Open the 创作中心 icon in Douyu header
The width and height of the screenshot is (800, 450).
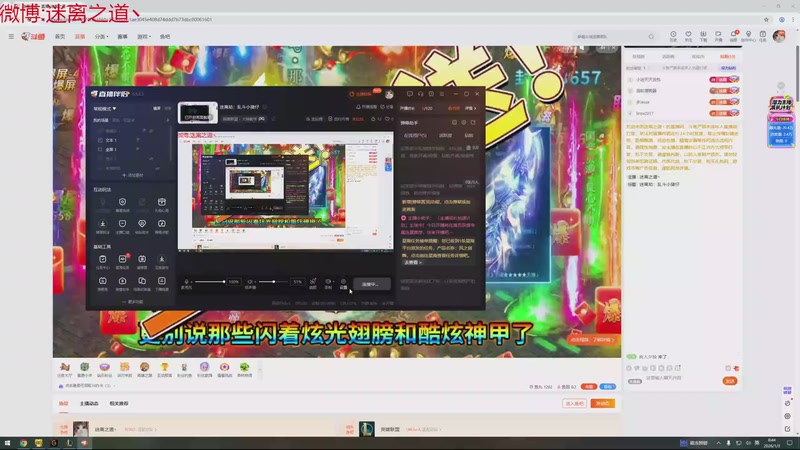pos(748,36)
